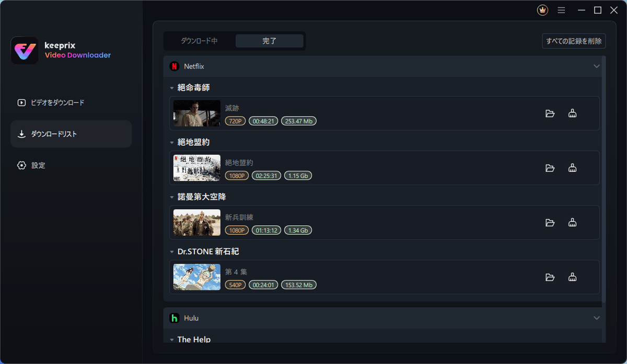Viewport: 627px width, 364px height.
Task: Click the Hulu section label
Action: [191, 318]
